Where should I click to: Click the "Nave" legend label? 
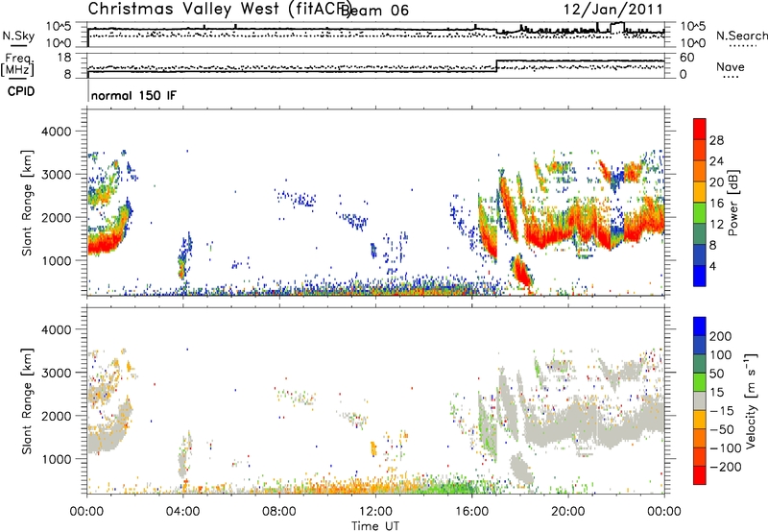[x=731, y=66]
